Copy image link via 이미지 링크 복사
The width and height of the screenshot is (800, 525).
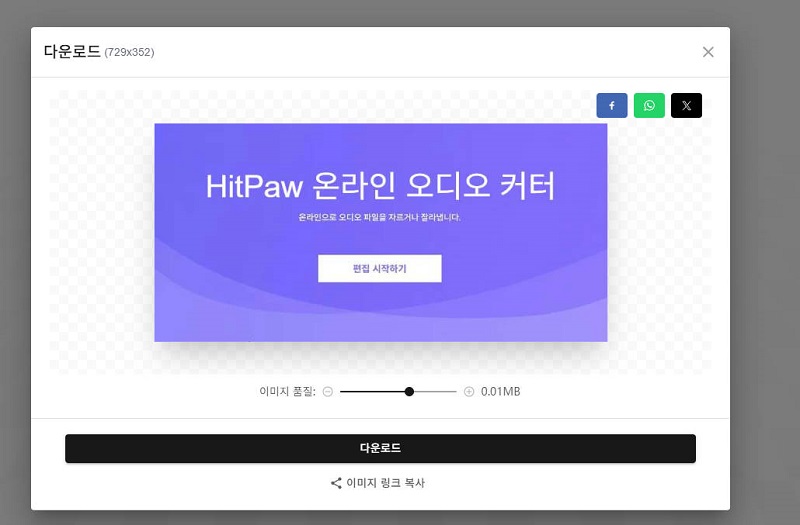pyautogui.click(x=378, y=483)
